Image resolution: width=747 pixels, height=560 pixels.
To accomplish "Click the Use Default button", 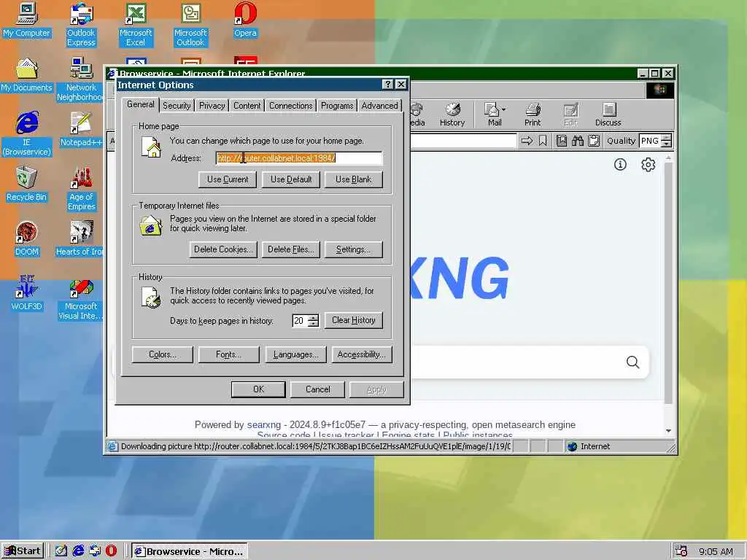I will tap(290, 179).
